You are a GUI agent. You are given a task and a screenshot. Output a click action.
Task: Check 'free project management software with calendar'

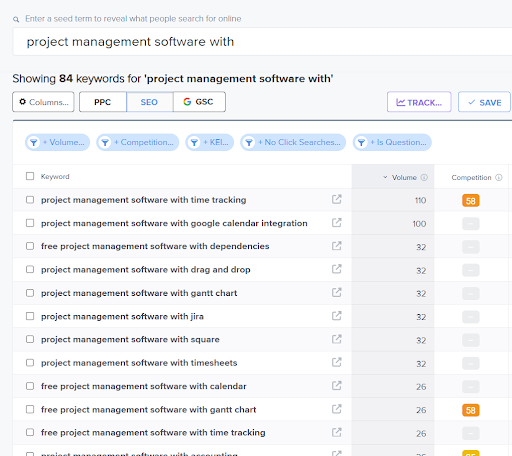click(30, 386)
